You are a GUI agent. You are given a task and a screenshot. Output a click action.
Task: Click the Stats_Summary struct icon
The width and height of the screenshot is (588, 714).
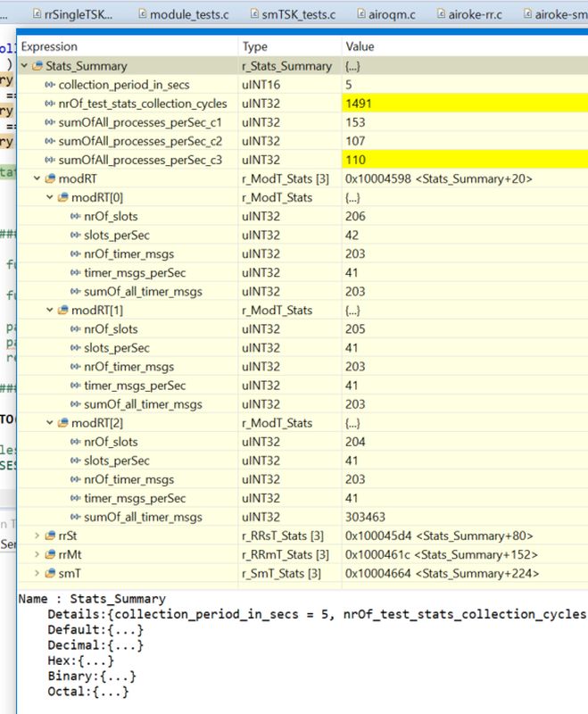(x=37, y=66)
